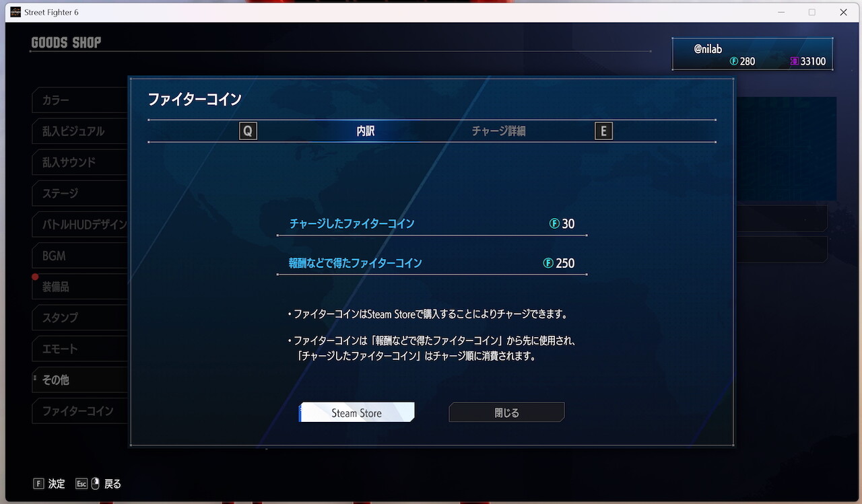Switch to the チャージ詳細 tab

(498, 131)
